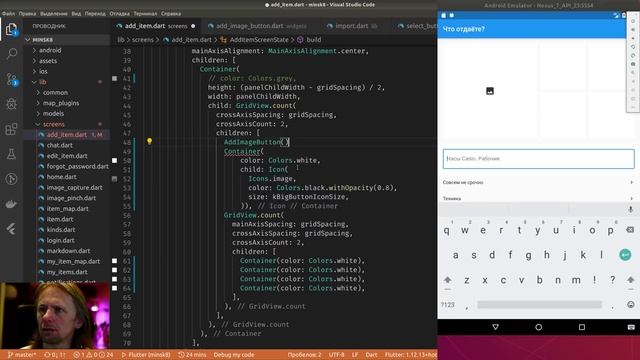Click the item description text field in the emulator

point(538,159)
